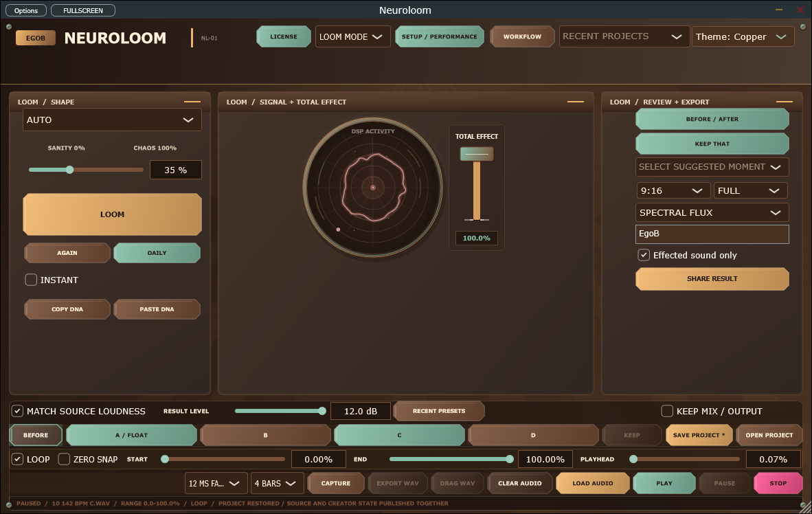Click the Total Effect vertical fader

pyautogui.click(x=477, y=154)
